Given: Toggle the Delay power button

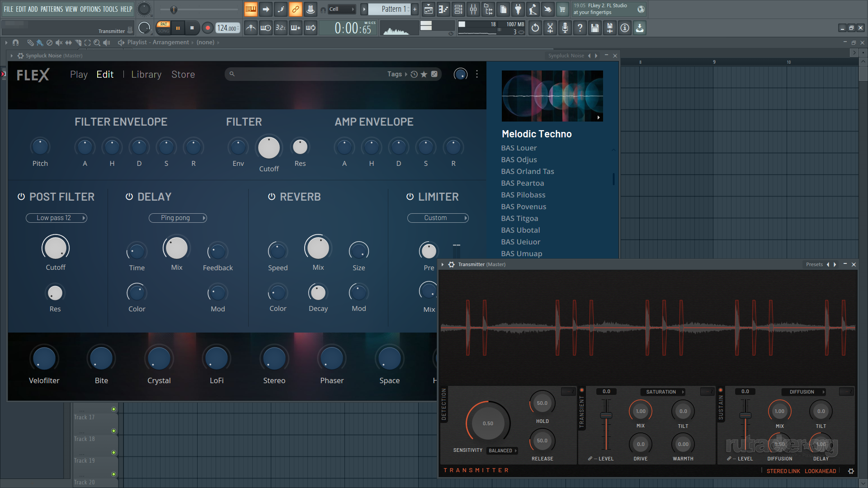Looking at the screenshot, I should tap(129, 197).
